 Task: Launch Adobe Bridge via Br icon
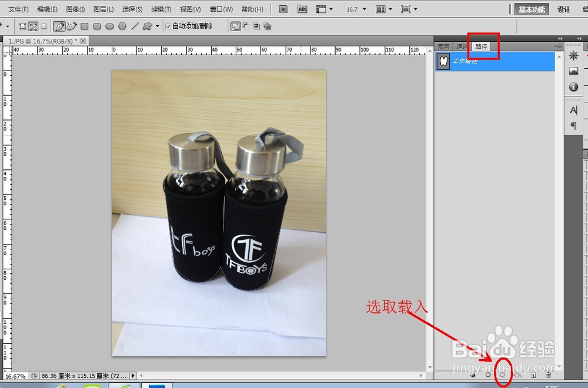[283, 9]
